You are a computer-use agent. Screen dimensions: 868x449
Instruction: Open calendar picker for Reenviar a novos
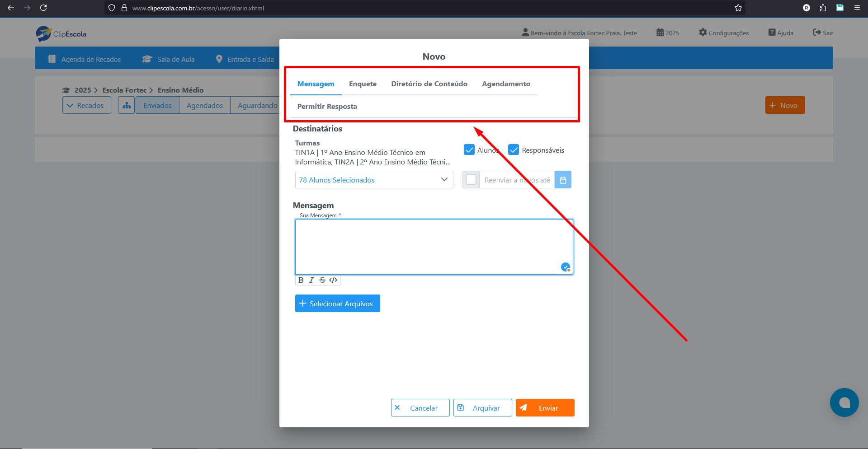click(x=563, y=179)
